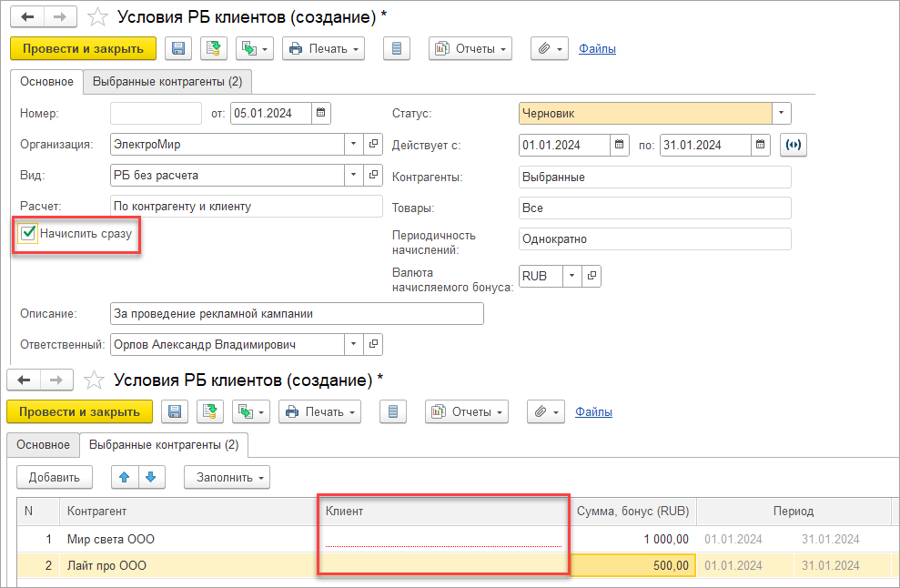Expand the 'Вид' dropdown with РБ без расчета
900x588 pixels.
pyautogui.click(x=353, y=175)
